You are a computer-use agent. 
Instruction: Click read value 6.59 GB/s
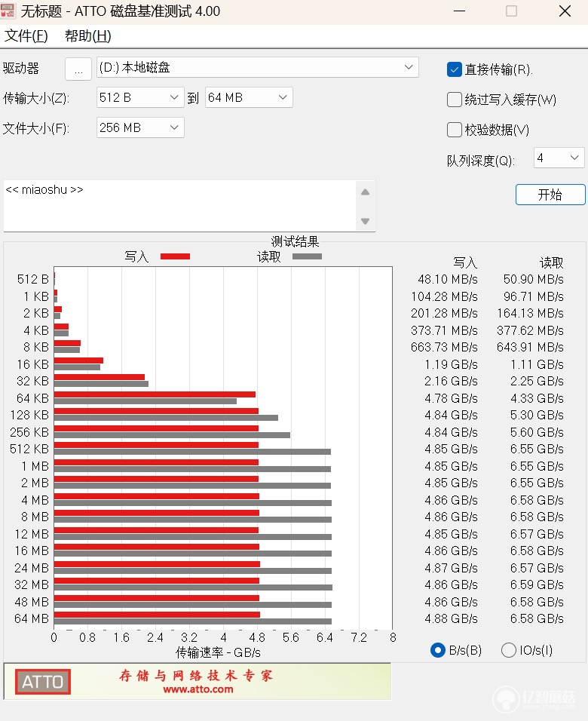[x=537, y=585]
